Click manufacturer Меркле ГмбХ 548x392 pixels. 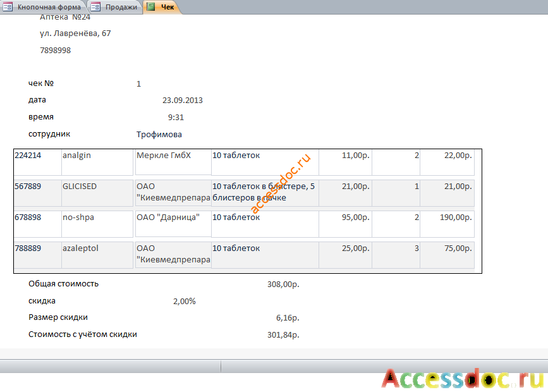(x=164, y=156)
